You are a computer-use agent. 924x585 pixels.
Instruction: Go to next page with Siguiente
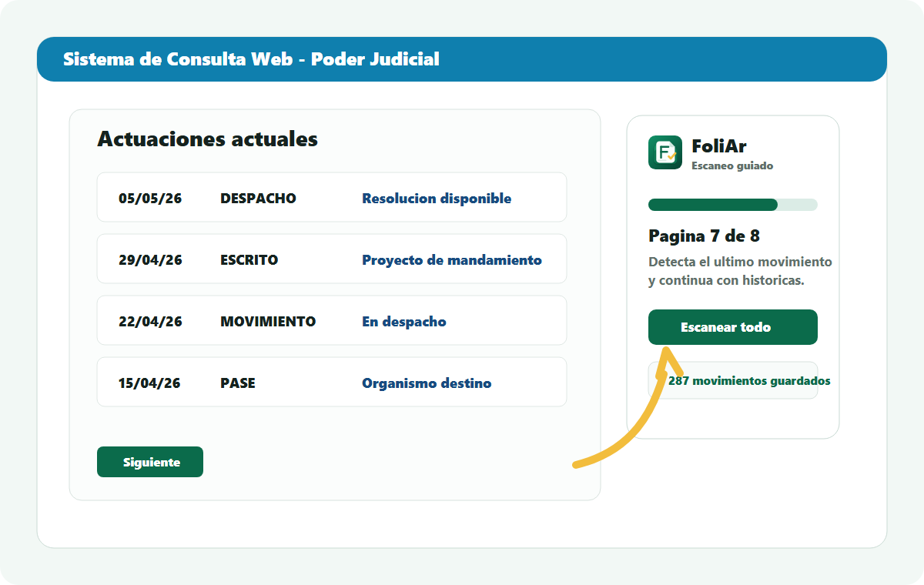pos(150,462)
